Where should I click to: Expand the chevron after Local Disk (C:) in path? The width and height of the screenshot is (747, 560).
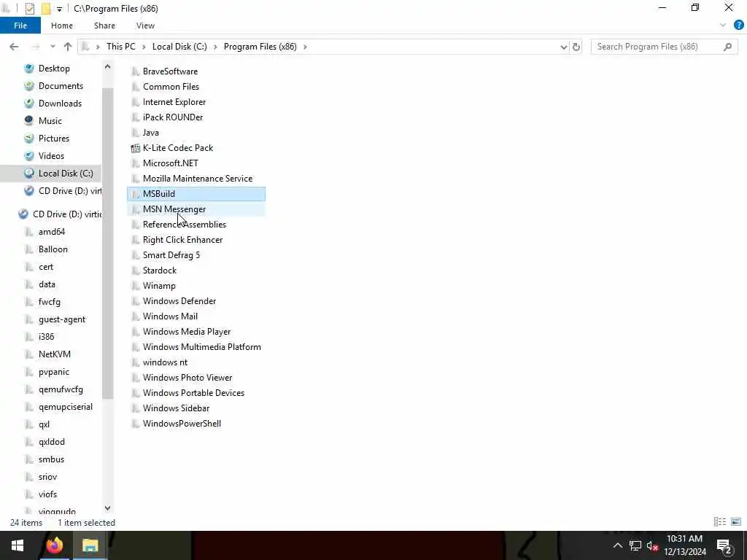tap(215, 47)
